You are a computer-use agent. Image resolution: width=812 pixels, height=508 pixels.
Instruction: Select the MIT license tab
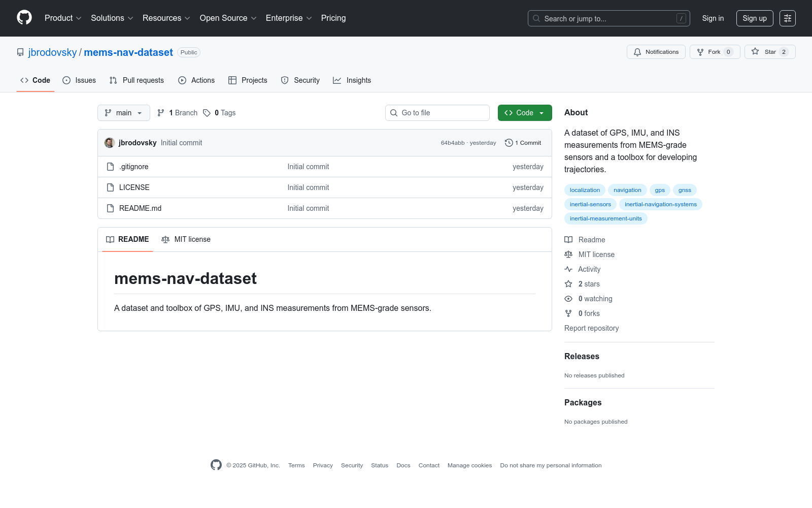click(186, 239)
